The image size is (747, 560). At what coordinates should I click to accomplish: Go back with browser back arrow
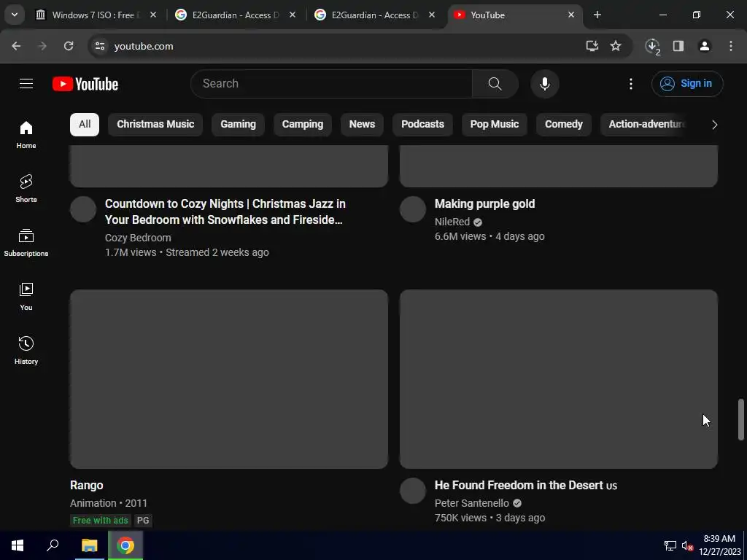[x=16, y=46]
